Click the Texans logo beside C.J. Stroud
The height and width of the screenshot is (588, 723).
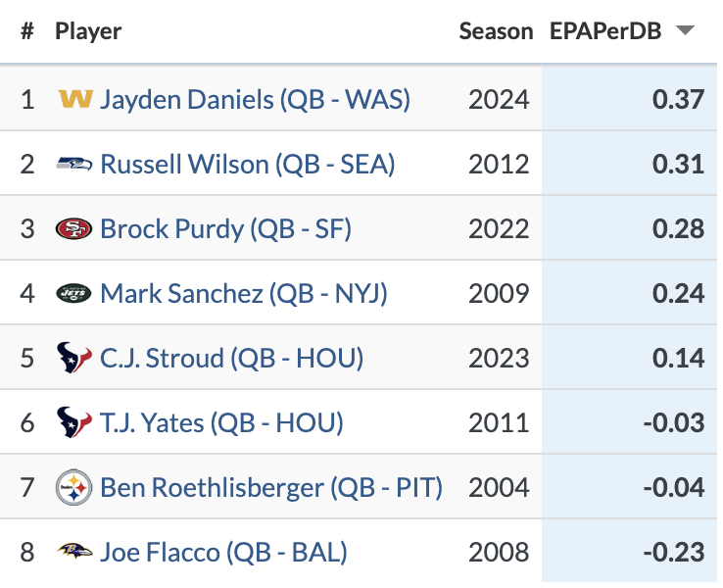point(75,358)
